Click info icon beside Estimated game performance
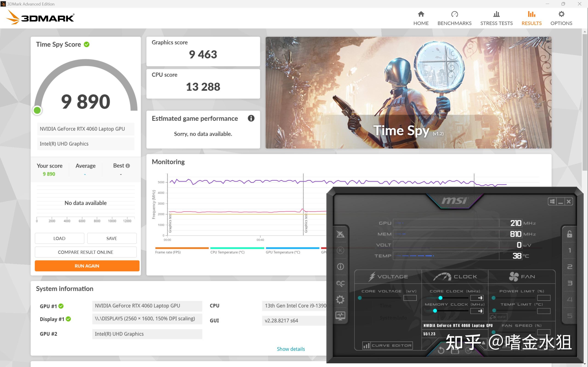This screenshot has height=367, width=588. coord(251,118)
